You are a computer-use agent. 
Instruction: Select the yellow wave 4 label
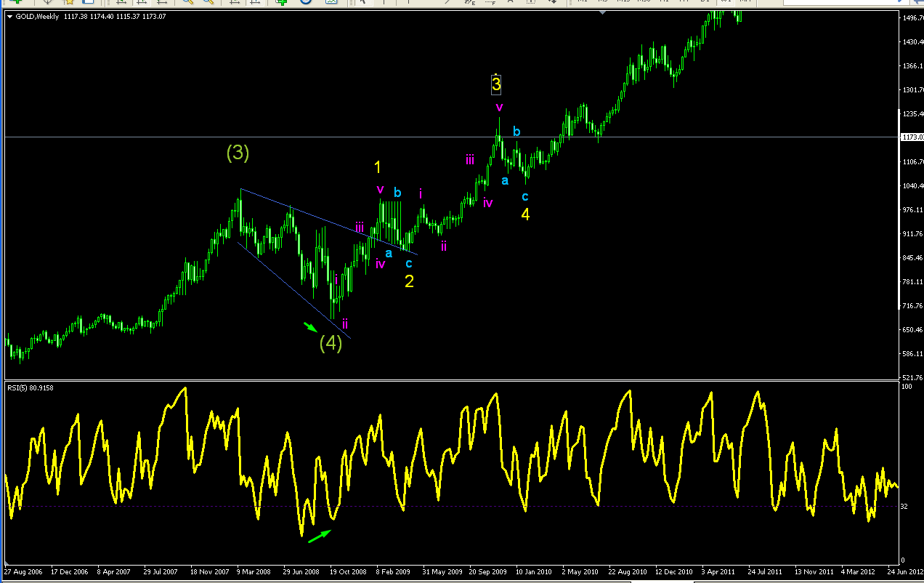[x=525, y=214]
